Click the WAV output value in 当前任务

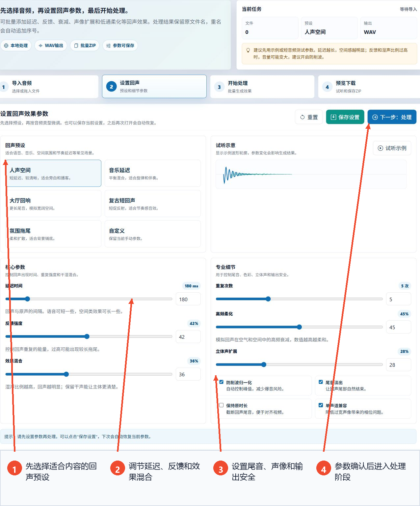(370, 32)
